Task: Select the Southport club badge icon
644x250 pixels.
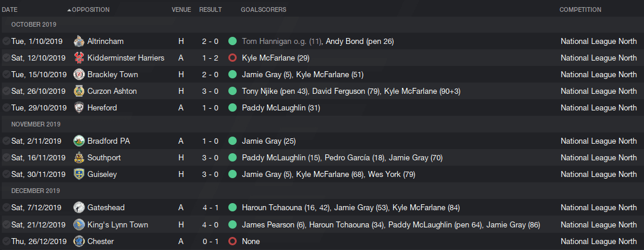Action: [79, 157]
